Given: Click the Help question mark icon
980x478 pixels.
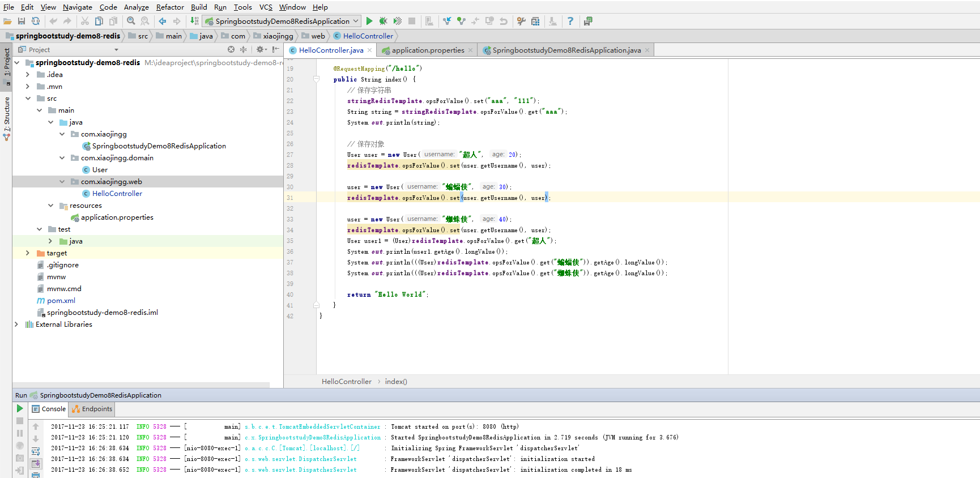Looking at the screenshot, I should coord(570,21).
